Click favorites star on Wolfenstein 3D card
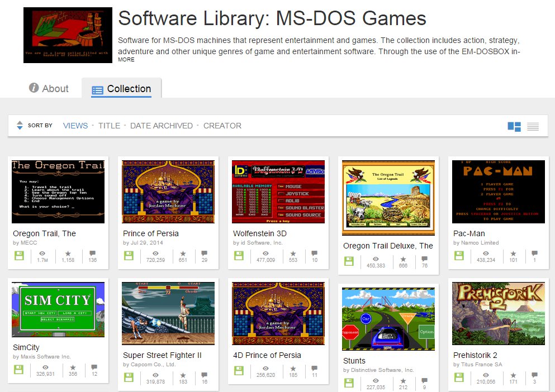The width and height of the screenshot is (555, 392). point(293,254)
